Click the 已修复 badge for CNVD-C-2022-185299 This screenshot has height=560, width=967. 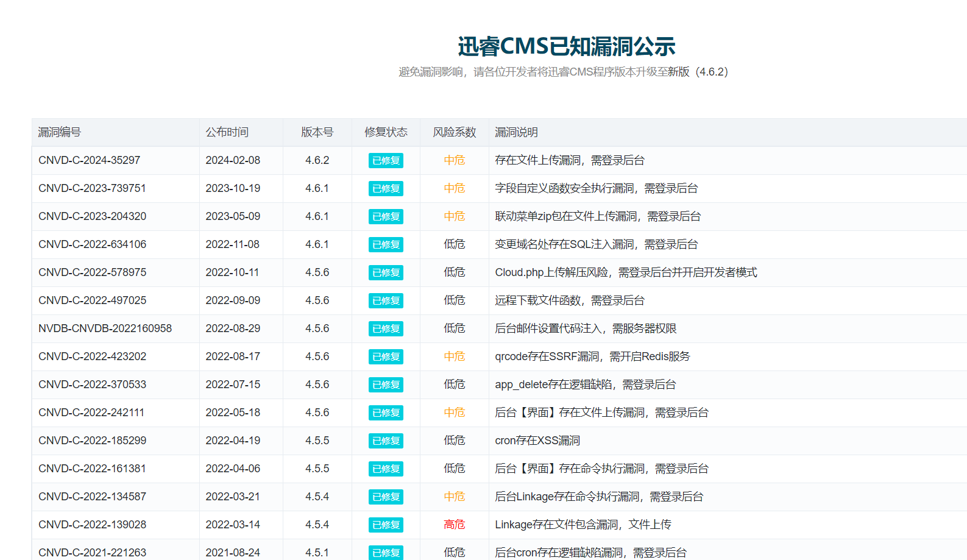coord(386,441)
